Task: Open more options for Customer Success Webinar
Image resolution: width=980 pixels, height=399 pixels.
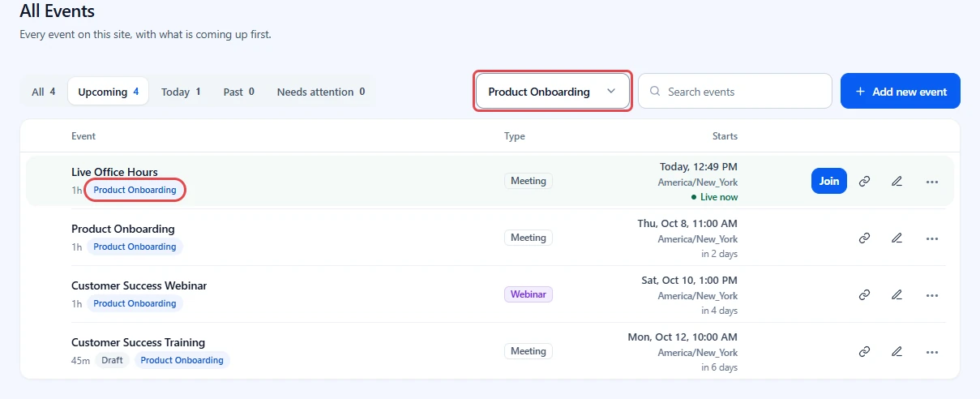Action: [931, 295]
